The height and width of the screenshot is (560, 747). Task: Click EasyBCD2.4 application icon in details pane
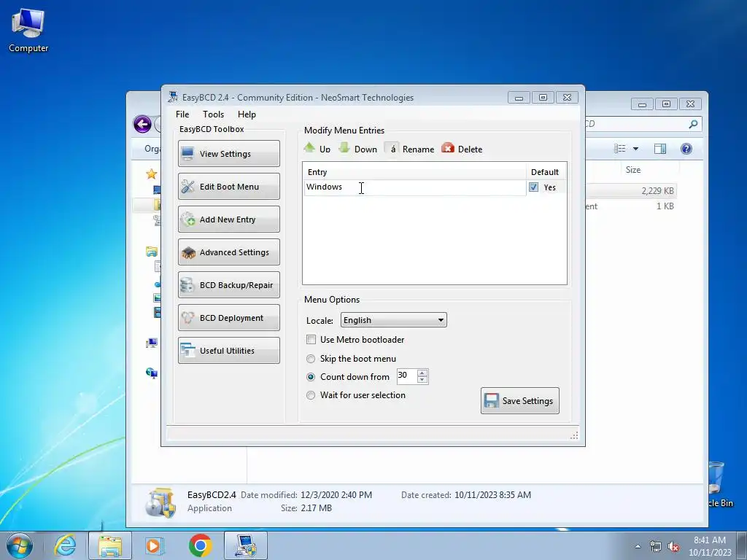[x=160, y=502]
